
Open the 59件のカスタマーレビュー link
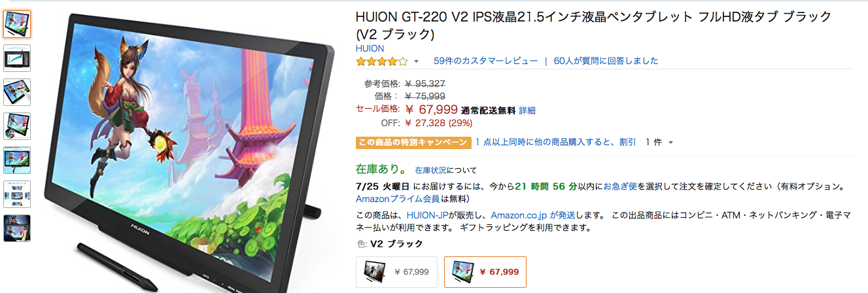[x=485, y=61]
